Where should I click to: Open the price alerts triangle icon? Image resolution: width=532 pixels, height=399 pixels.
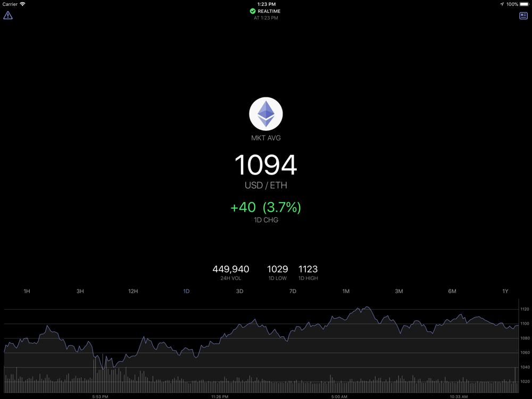coord(8,15)
